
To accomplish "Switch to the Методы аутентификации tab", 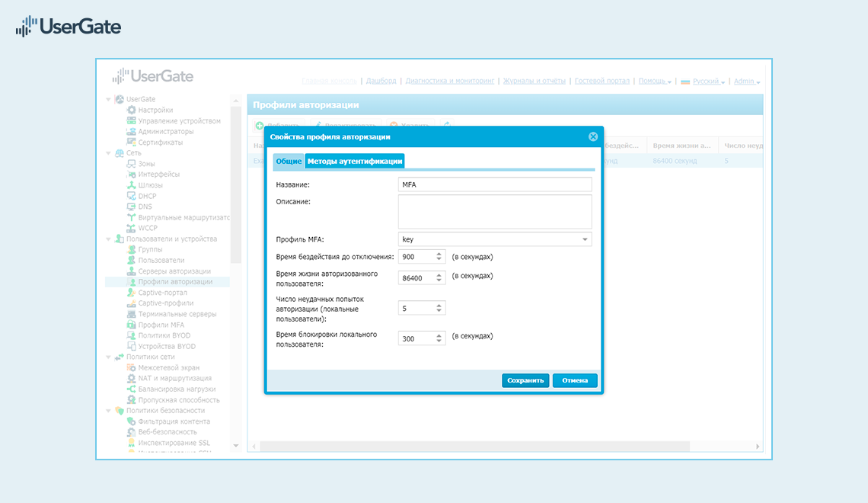I will pos(354,161).
